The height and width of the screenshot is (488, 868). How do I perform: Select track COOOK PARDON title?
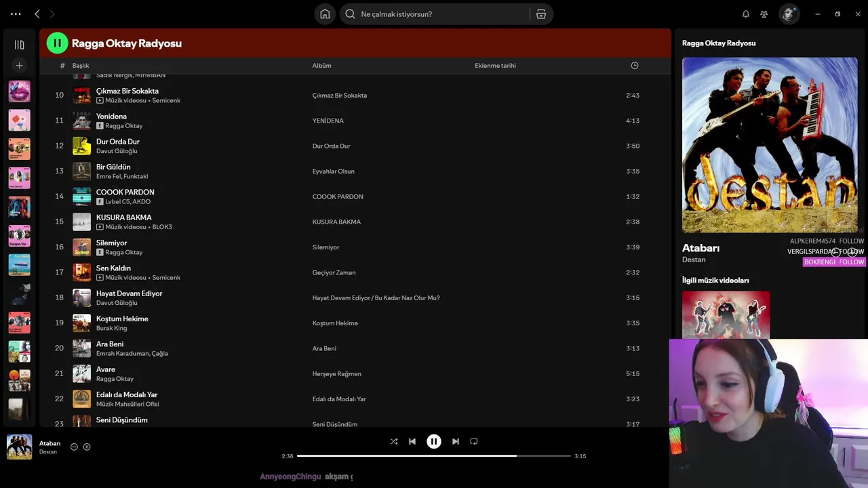(x=125, y=192)
